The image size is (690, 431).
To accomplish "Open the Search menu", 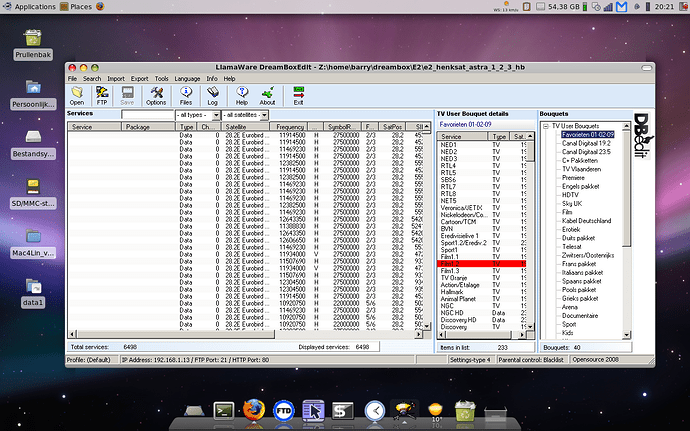I will 92,78.
